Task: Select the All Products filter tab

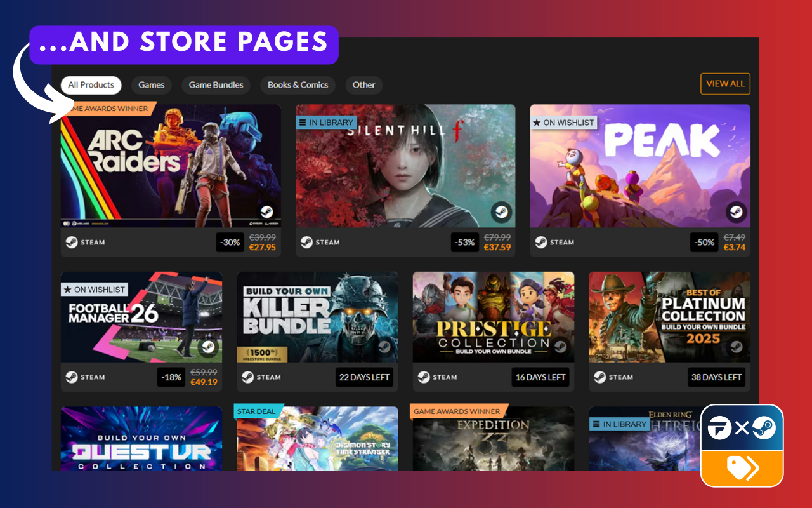Action: (x=91, y=85)
